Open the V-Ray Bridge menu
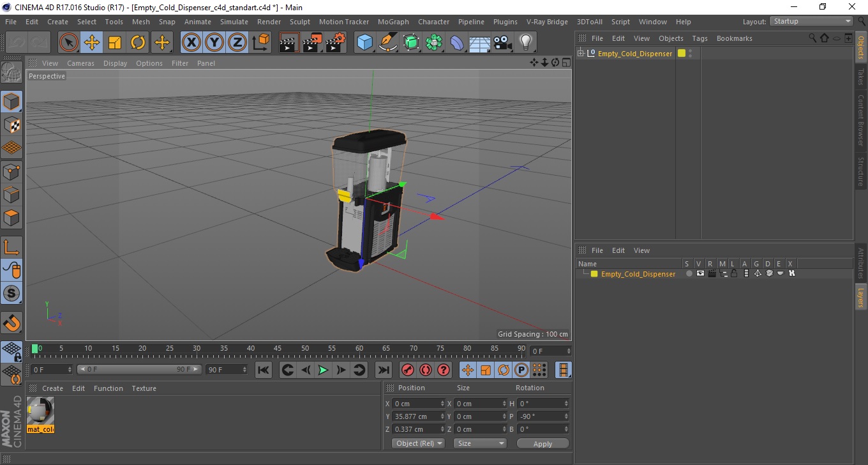 (547, 22)
